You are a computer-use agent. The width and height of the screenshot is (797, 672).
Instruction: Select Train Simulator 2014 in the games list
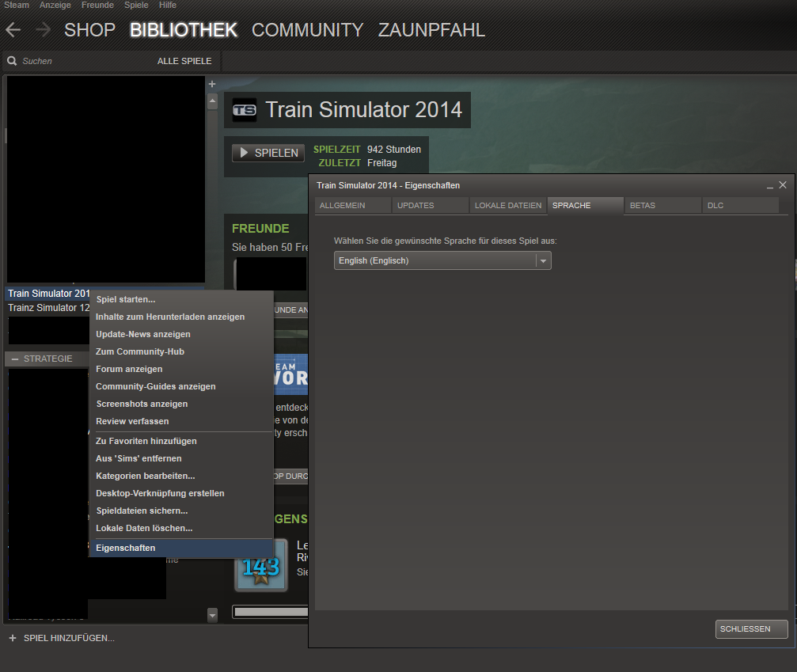48,294
